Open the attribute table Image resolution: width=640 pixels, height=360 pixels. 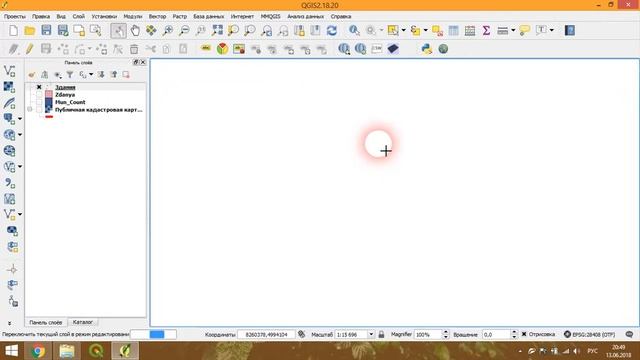453,31
